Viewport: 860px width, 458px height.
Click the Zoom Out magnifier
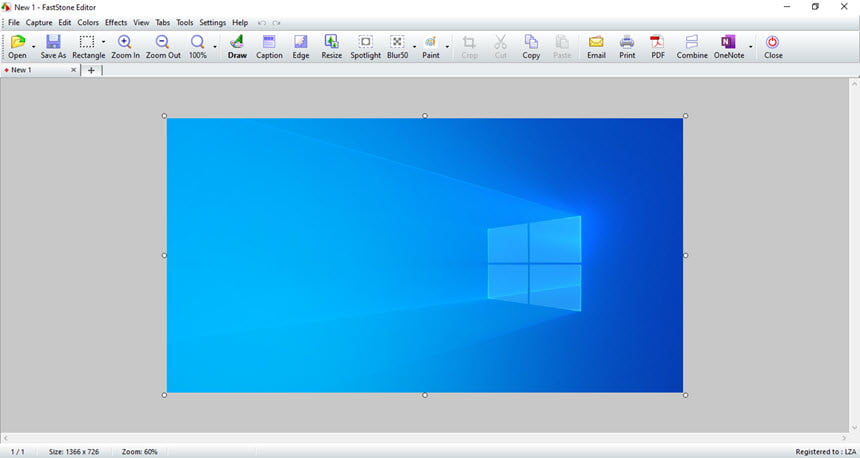(x=163, y=42)
